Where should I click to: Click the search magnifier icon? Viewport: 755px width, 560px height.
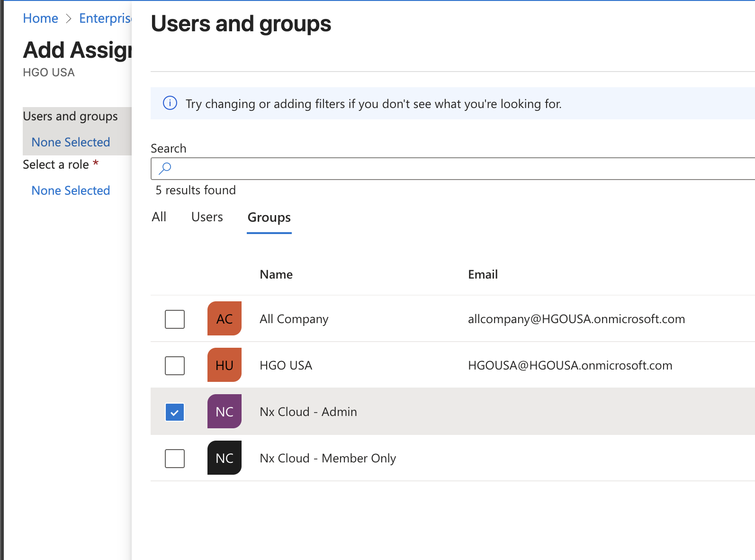pyautogui.click(x=165, y=168)
